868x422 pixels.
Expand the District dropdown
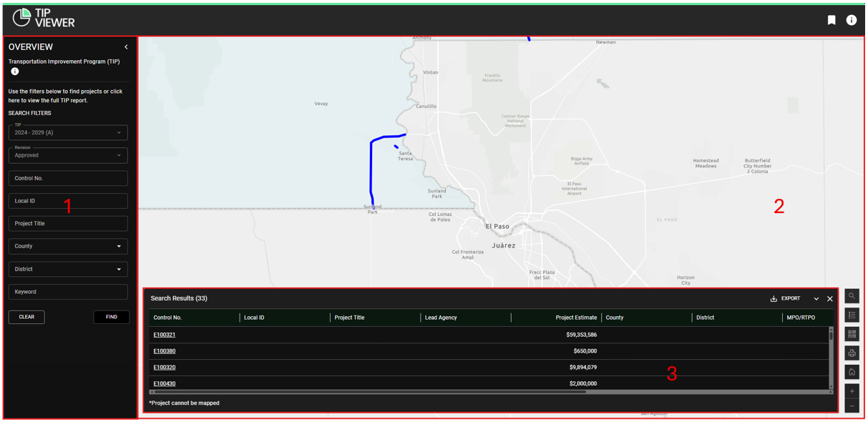pyautogui.click(x=68, y=269)
